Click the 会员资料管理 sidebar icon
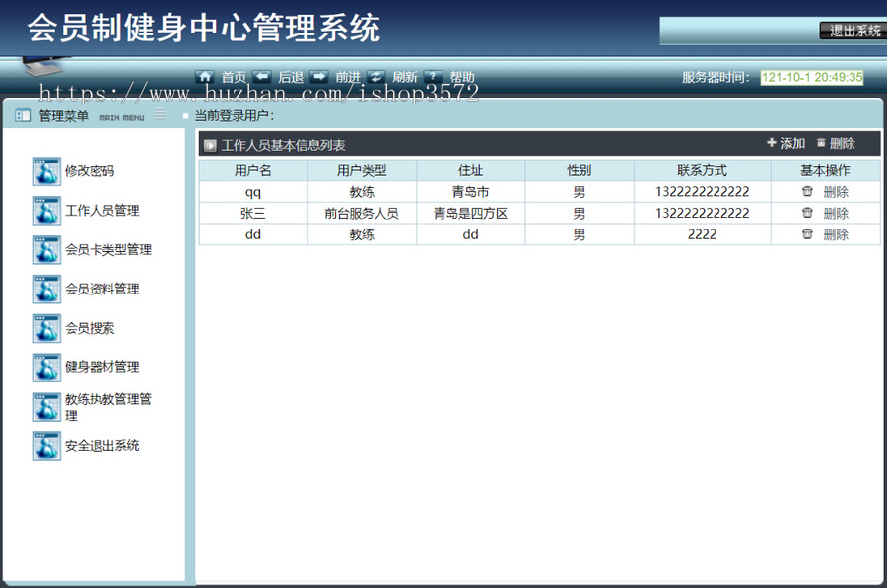The height and width of the screenshot is (588, 887). point(46,289)
